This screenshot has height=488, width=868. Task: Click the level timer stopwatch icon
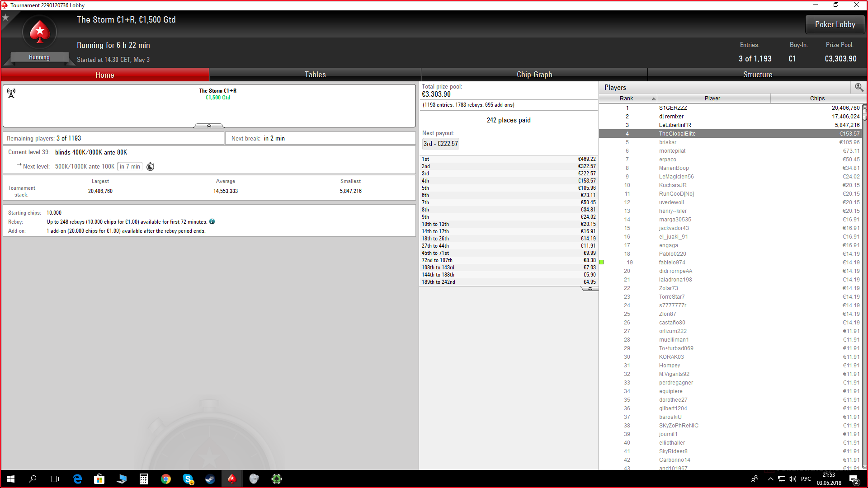pyautogui.click(x=151, y=167)
